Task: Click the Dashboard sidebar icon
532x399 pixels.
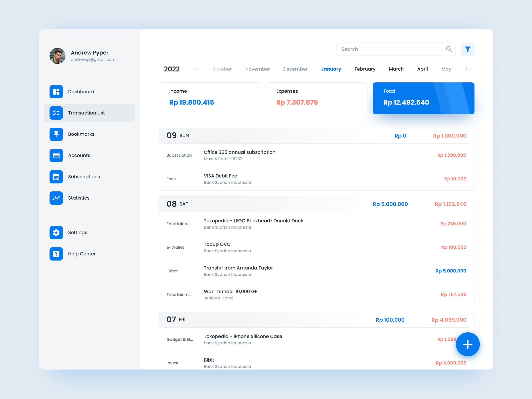Action: coord(56,91)
